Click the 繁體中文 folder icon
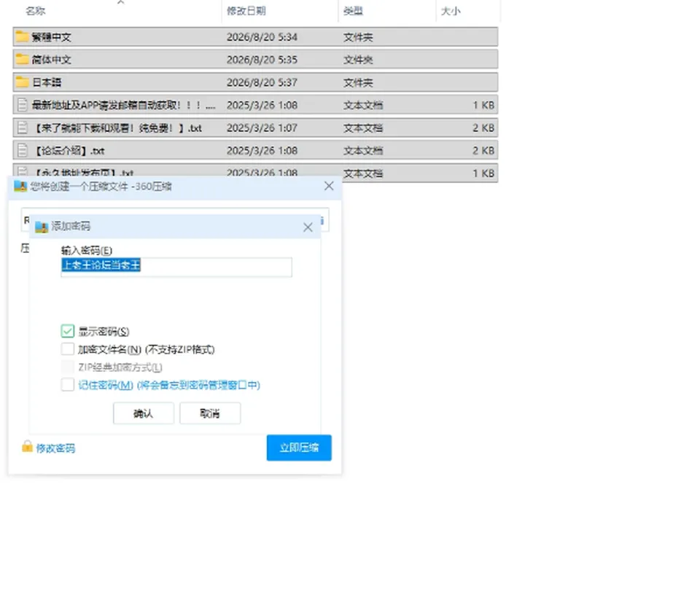The image size is (700, 608). click(x=22, y=36)
